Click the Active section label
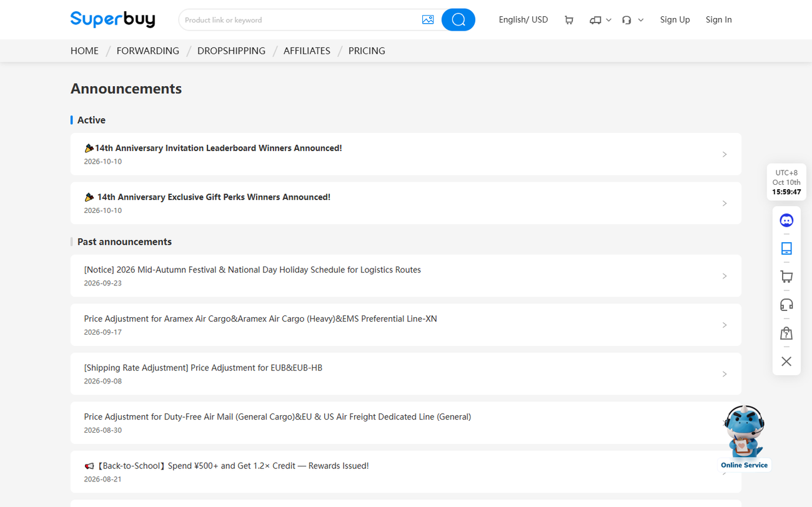812x507 pixels. (91, 120)
